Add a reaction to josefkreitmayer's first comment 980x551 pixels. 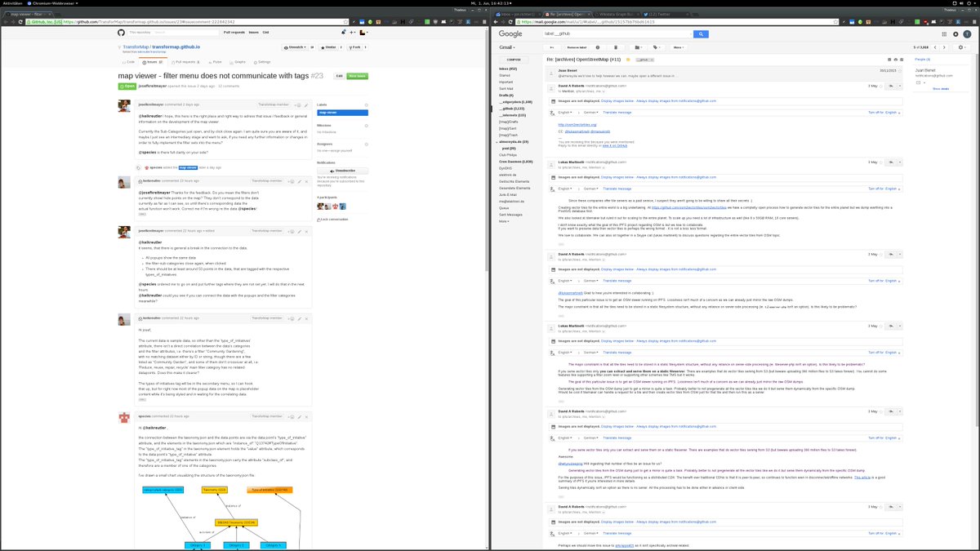coord(297,105)
